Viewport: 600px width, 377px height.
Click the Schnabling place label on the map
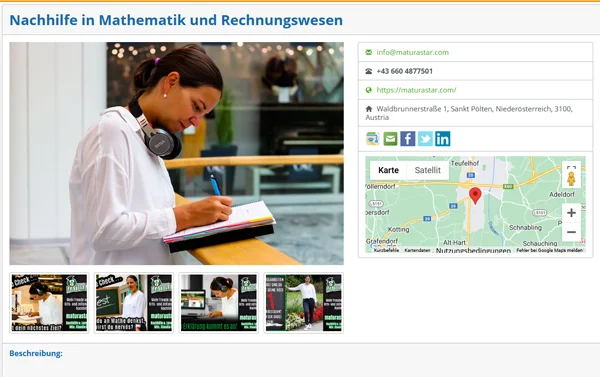coord(525,227)
